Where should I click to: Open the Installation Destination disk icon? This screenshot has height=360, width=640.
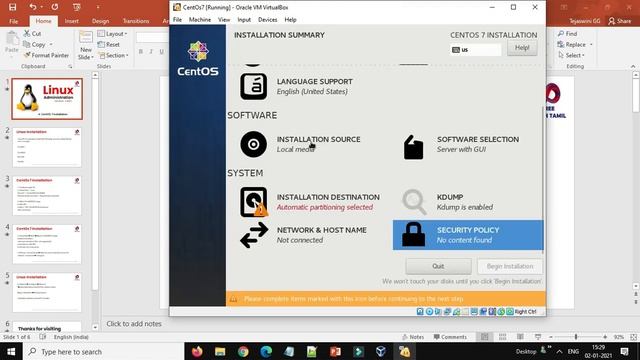coord(254,202)
